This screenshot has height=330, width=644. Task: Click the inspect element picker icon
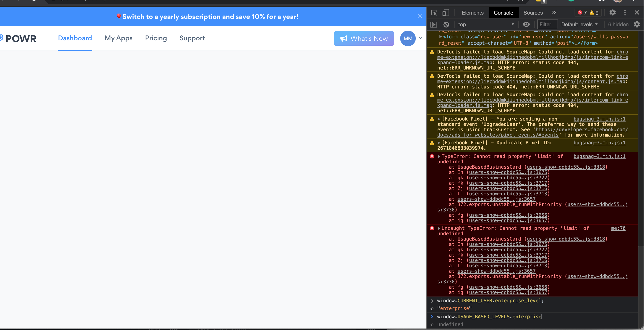pyautogui.click(x=434, y=13)
